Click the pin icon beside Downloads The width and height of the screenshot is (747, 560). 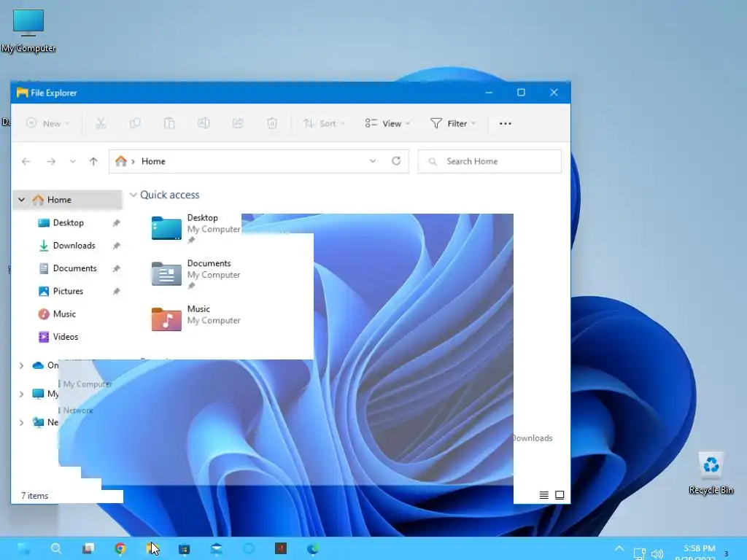coord(116,246)
